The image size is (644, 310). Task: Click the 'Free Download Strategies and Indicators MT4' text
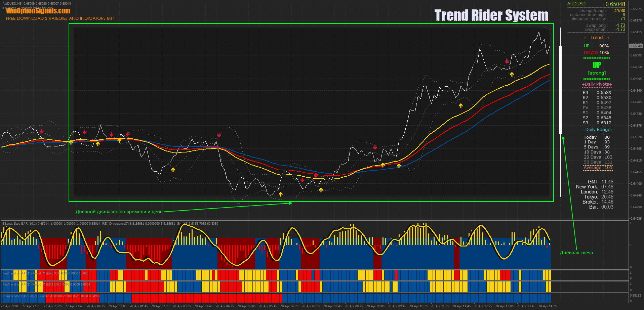[x=60, y=18]
